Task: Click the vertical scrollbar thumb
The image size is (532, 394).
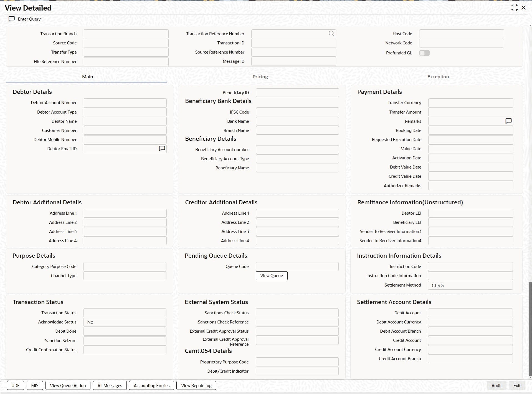Action: click(530, 329)
